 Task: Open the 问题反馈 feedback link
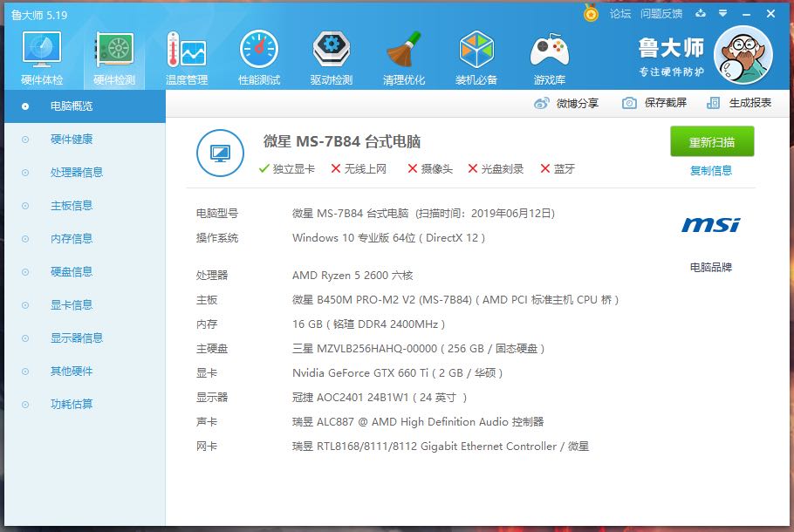point(661,14)
